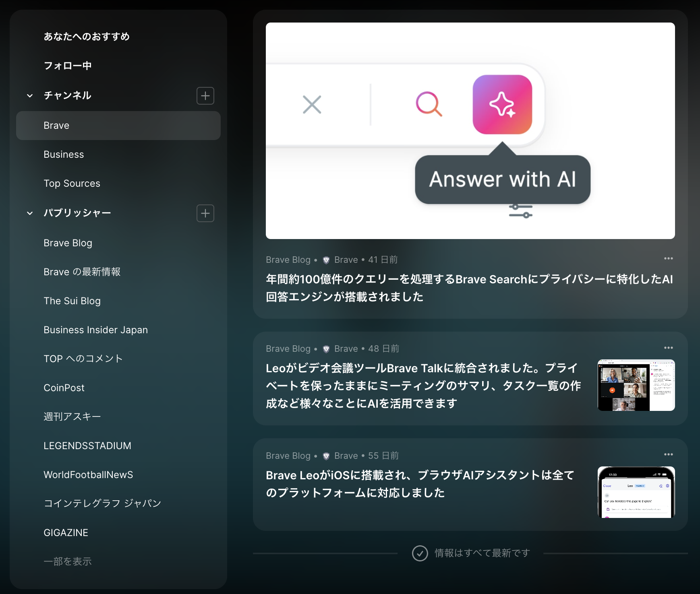
Task: Click Brave logo icon in 41 日前 article
Action: coord(326,260)
